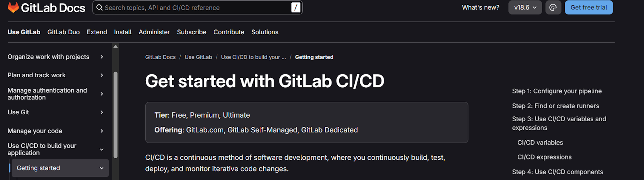Expand the Plan and track work chevron
Viewport: 644px width, 180px height.
pyautogui.click(x=101, y=75)
